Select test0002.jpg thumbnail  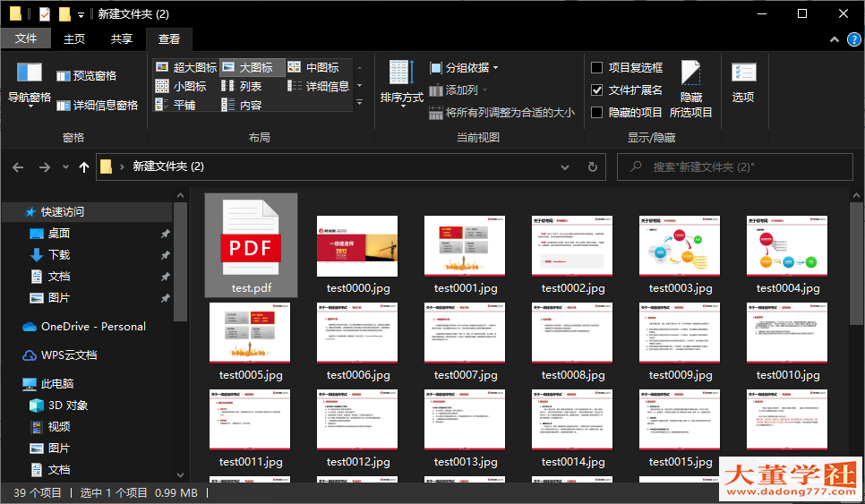pos(572,246)
